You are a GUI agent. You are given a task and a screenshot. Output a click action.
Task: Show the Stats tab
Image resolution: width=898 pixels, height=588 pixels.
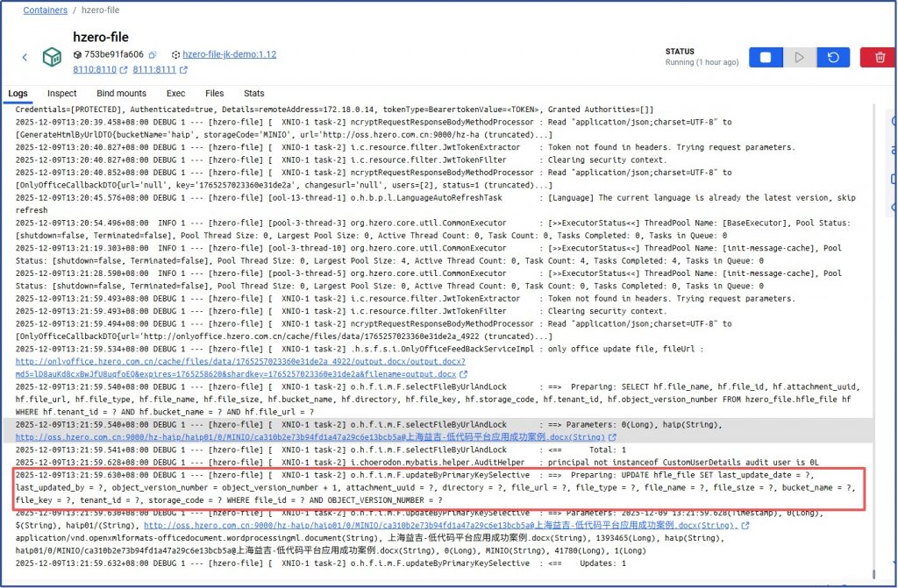[253, 93]
